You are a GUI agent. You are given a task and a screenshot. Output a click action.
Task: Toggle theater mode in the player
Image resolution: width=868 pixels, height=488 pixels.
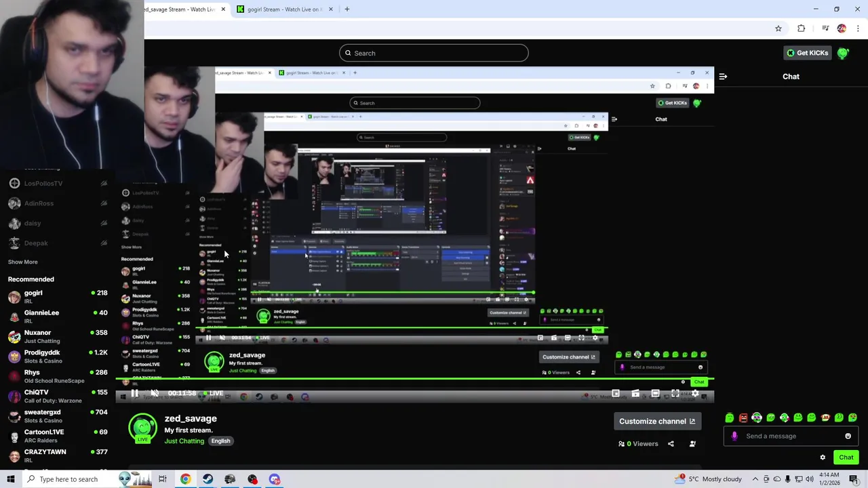click(655, 393)
